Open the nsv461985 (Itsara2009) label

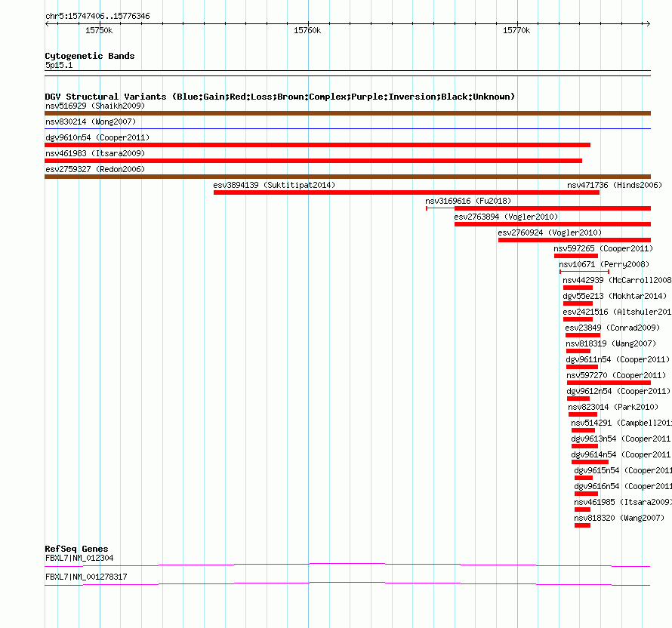click(623, 502)
